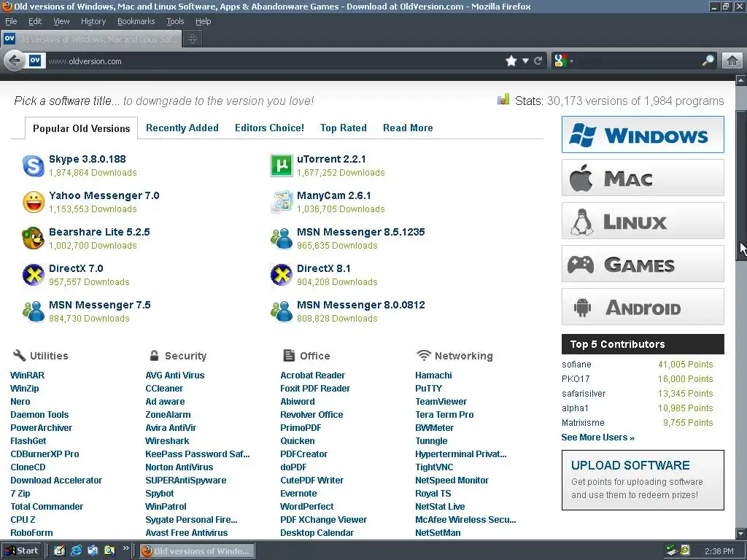Switch to the Top Rated tab
Screen dimensions: 747x560
(x=344, y=128)
